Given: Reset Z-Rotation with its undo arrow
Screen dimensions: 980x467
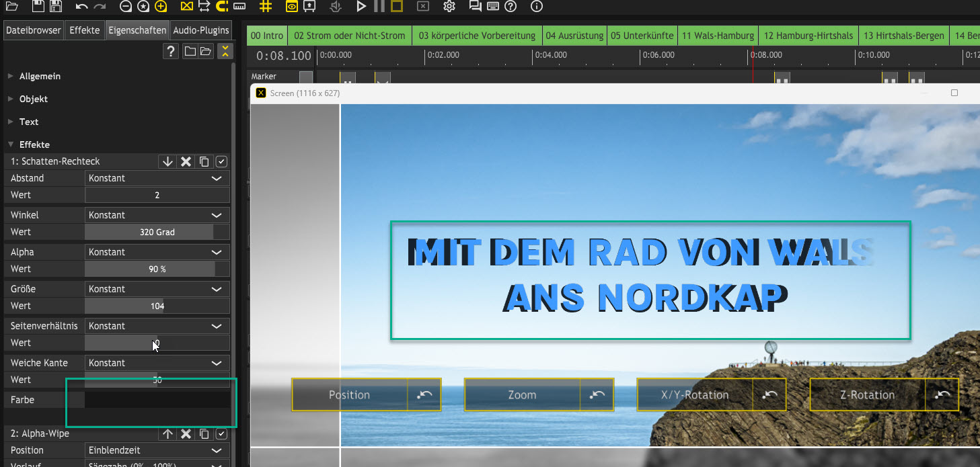Looking at the screenshot, I should [942, 395].
